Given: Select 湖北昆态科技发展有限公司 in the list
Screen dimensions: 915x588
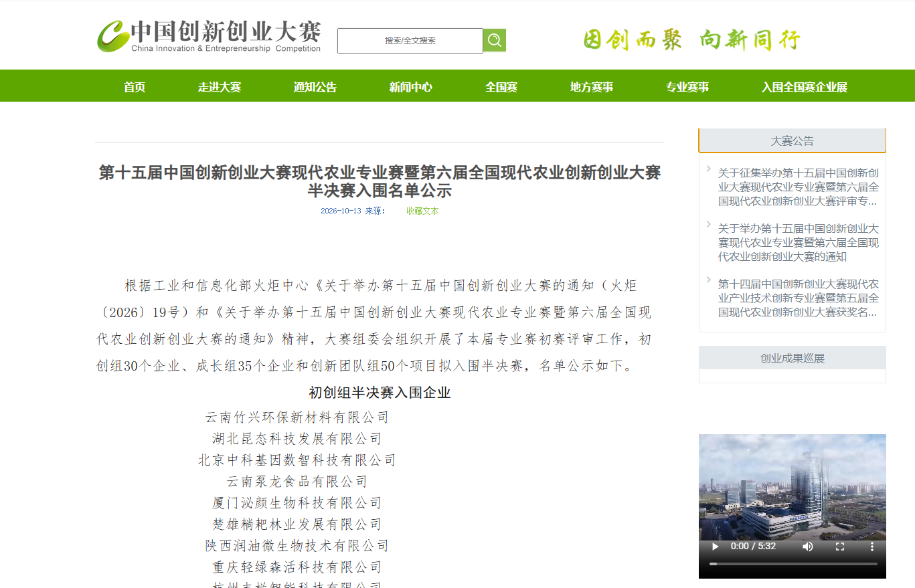Looking at the screenshot, I should [297, 439].
